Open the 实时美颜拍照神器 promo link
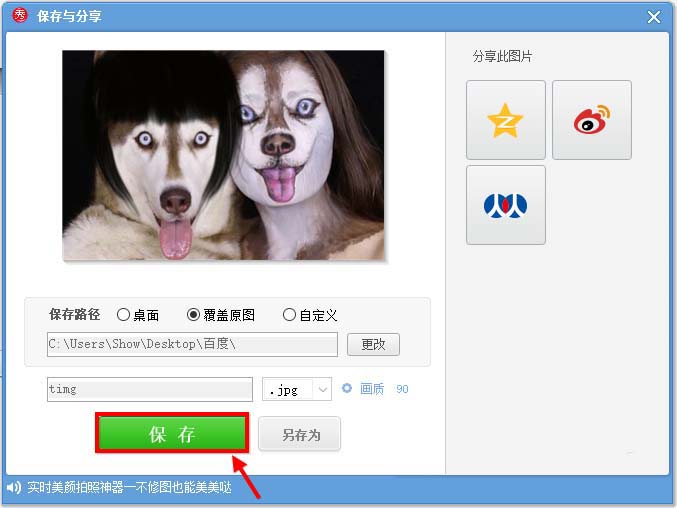Viewport: 677px width, 508px height. click(x=130, y=487)
